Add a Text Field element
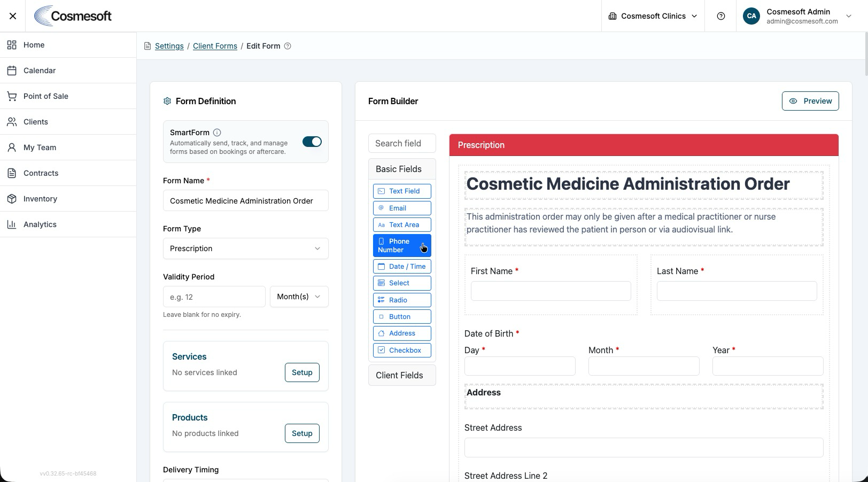This screenshot has width=868, height=482. coord(402,191)
